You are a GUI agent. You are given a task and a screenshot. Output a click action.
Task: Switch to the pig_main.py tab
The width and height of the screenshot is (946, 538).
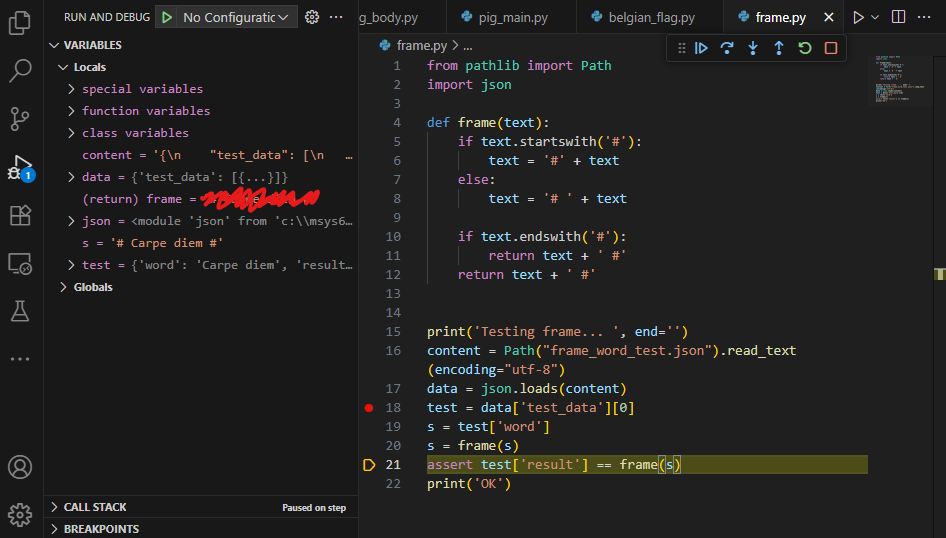click(x=512, y=17)
